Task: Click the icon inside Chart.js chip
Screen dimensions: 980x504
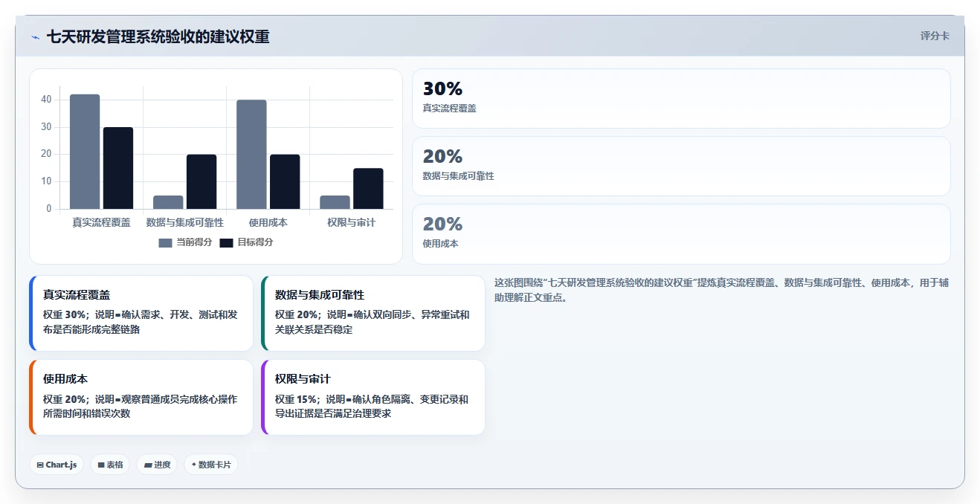Action: pyautogui.click(x=40, y=465)
